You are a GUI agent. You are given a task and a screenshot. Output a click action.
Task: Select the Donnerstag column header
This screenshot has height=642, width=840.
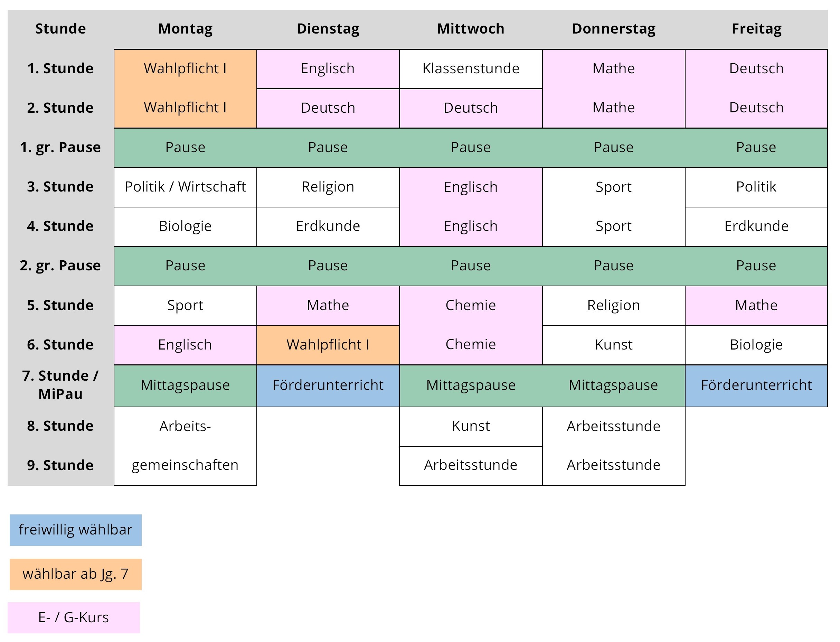pos(613,29)
